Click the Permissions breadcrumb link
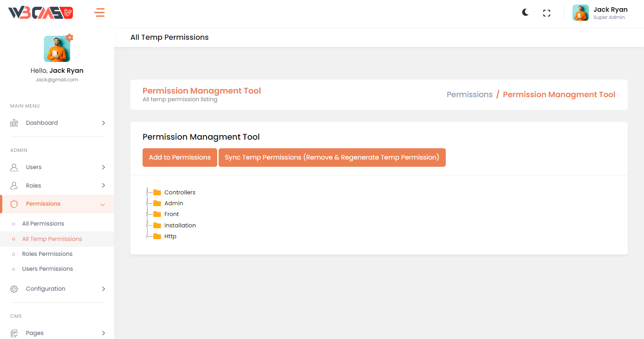644x339 pixels. click(469, 94)
